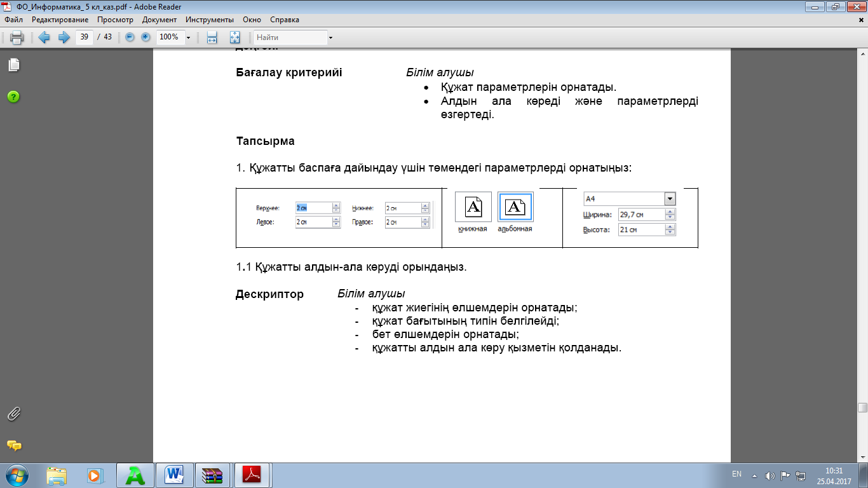Click the heading 'Бағалау критерийі'
The height and width of the screenshot is (488, 868).
(x=289, y=72)
